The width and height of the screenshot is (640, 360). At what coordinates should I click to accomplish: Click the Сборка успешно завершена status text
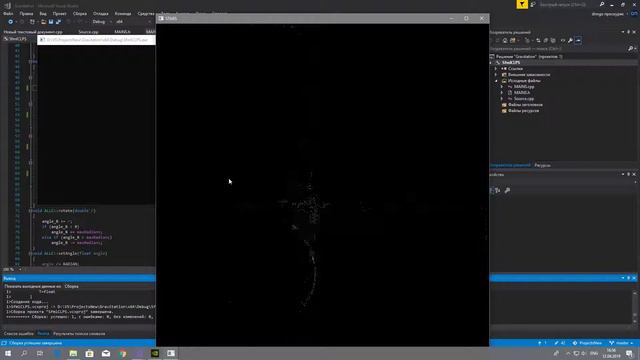coord(35,343)
